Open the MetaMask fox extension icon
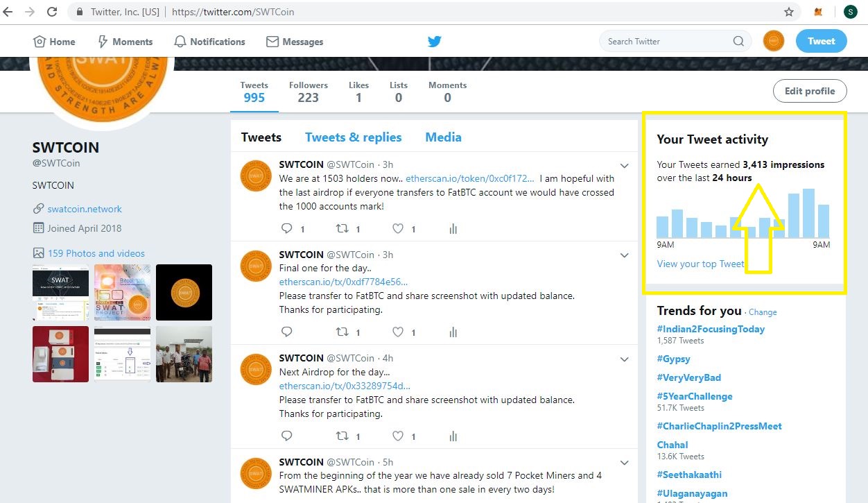 819,12
